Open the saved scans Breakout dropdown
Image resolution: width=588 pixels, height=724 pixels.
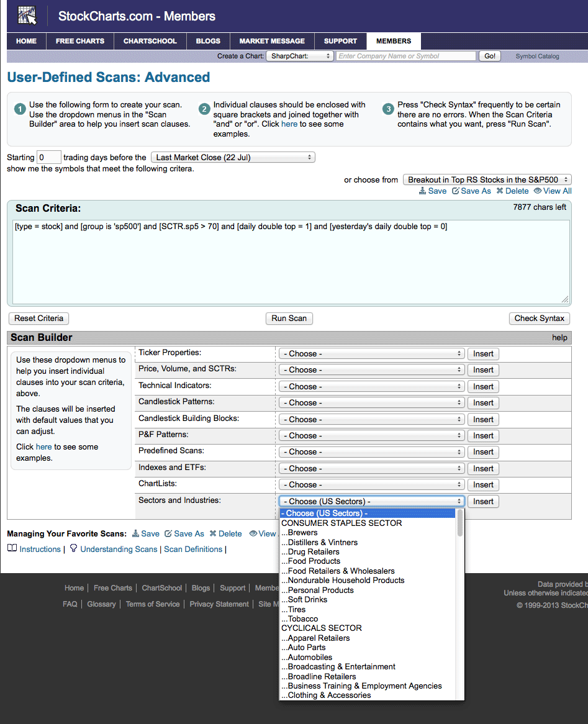tap(487, 179)
